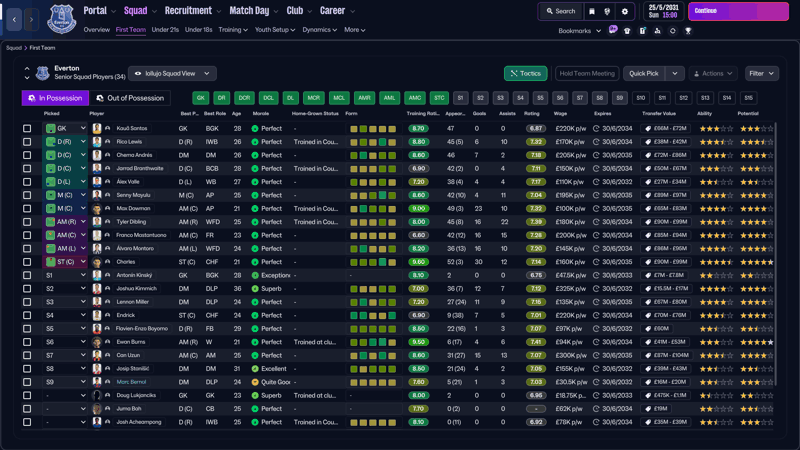This screenshot has width=800, height=450.
Task: Open the S2 picked dropdown for Joshua Kimmich
Action: point(66,289)
